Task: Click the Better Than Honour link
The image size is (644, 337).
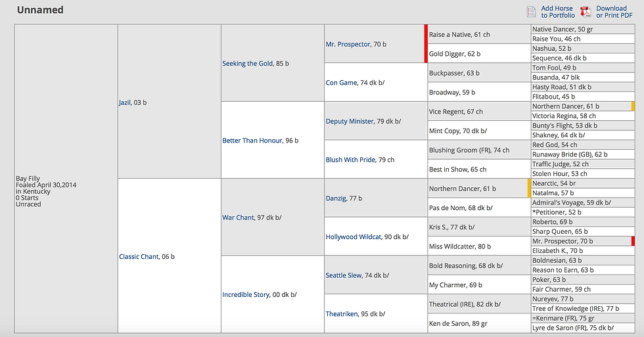Action: coord(251,141)
